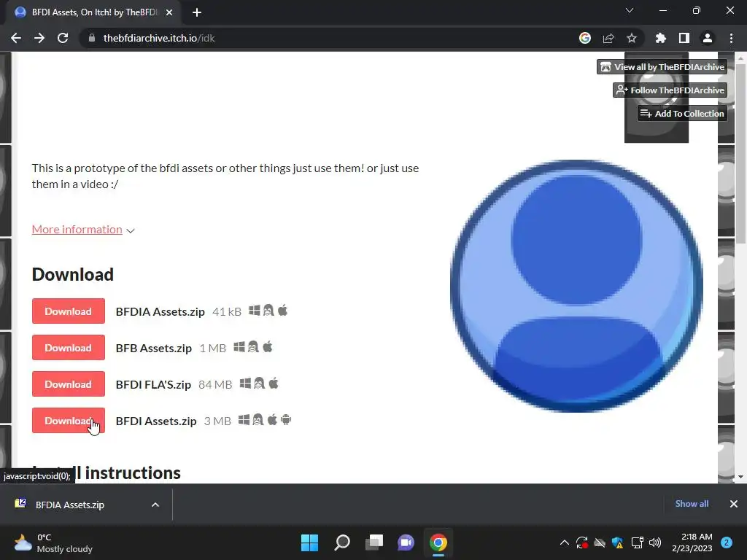Click the address bar URL field
Image resolution: width=747 pixels, height=560 pixels.
[329, 38]
